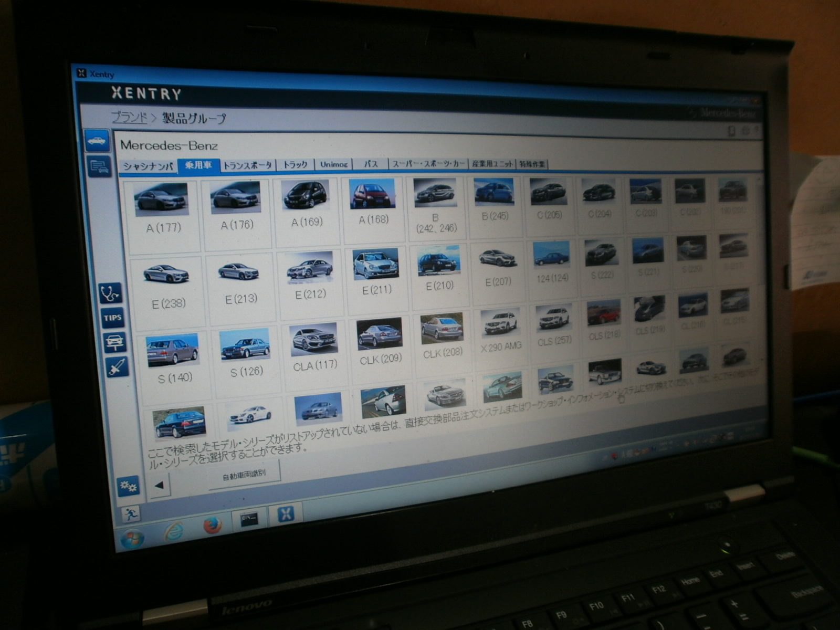Open the Unimog tab
This screenshot has height=630, width=840.
[x=334, y=164]
